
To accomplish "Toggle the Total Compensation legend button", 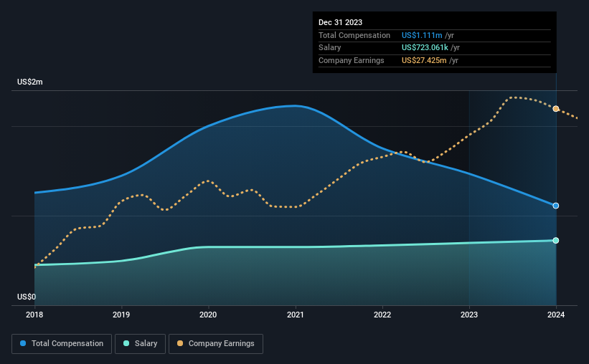I will tap(62, 344).
